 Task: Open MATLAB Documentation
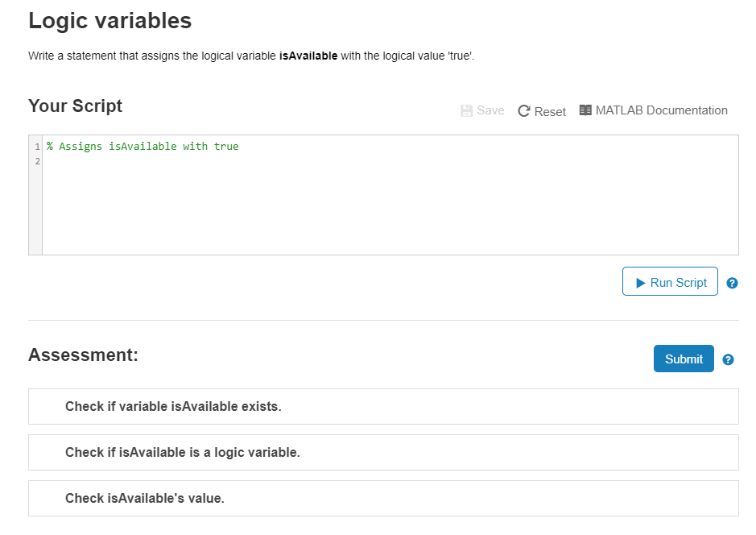[661, 110]
